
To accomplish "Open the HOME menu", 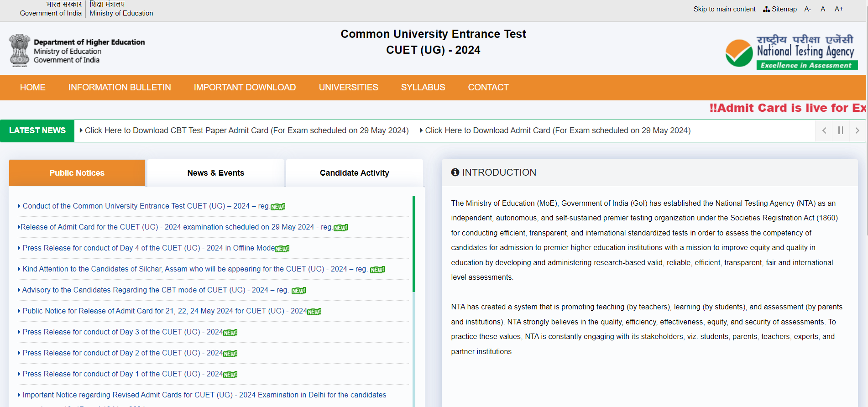I will pos(33,88).
